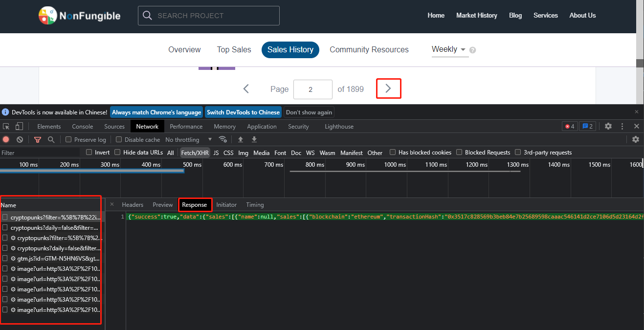The height and width of the screenshot is (330, 644).
Task: Open the 4 errors counter badge
Action: point(570,126)
